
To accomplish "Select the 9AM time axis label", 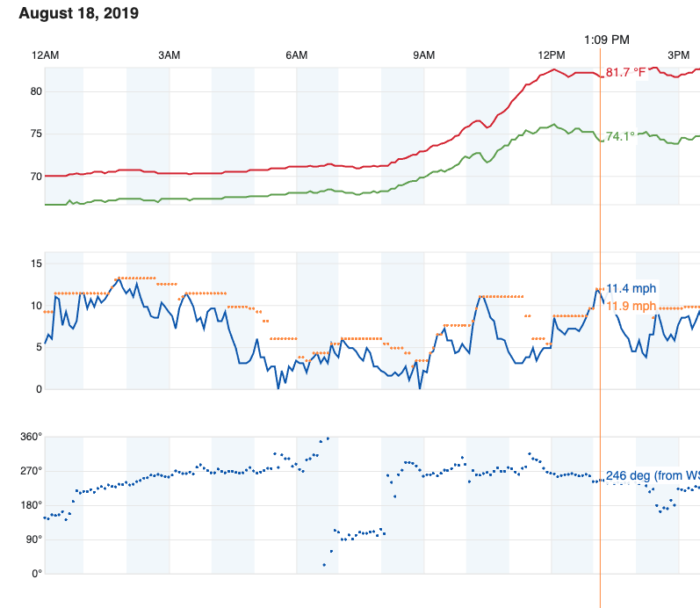I will 423,55.
